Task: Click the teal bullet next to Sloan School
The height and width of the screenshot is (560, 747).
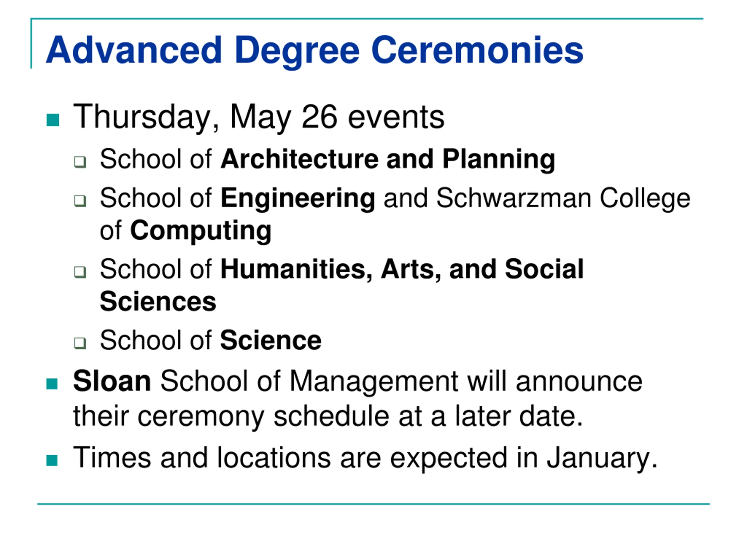Action: 52,384
